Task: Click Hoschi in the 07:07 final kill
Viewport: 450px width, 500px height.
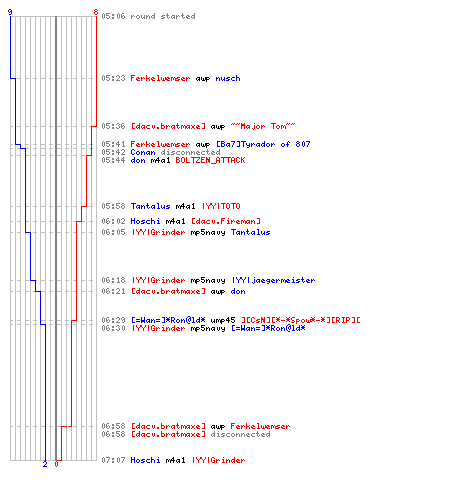Action: coord(145,460)
